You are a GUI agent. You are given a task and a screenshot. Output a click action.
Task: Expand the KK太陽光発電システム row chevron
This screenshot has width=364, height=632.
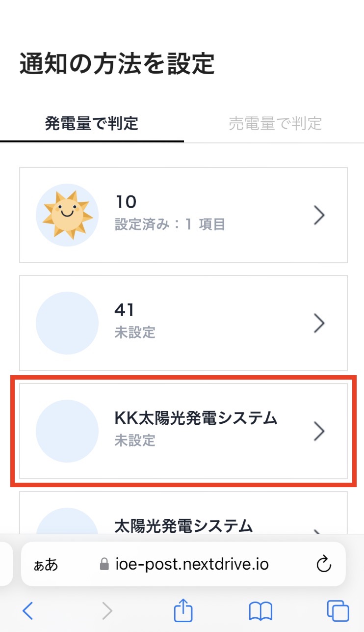pyautogui.click(x=319, y=431)
